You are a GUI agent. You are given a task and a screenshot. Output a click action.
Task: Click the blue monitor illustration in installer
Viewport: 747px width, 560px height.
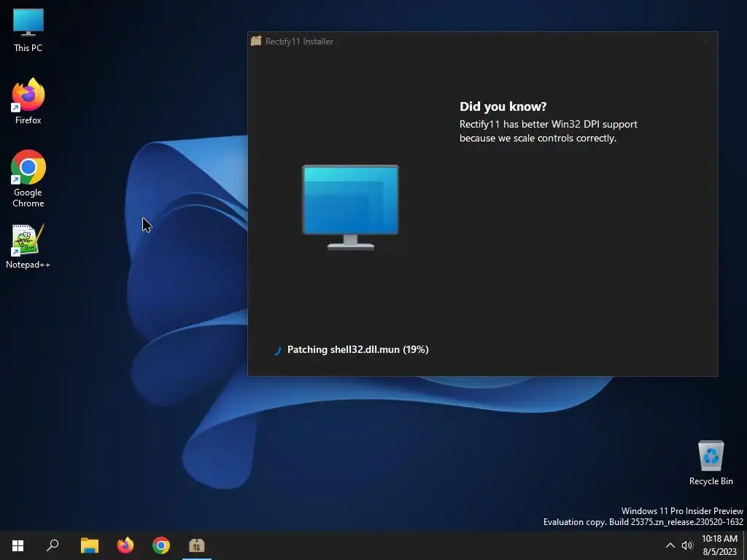coord(351,207)
